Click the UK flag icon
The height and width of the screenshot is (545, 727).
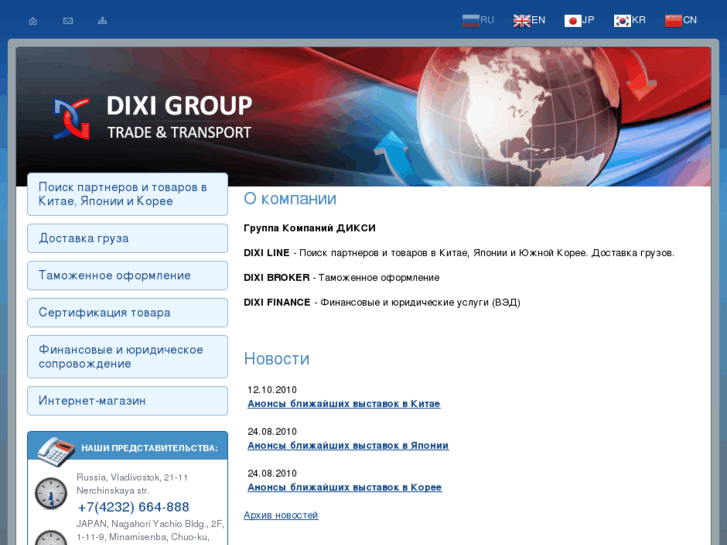pyautogui.click(x=522, y=21)
